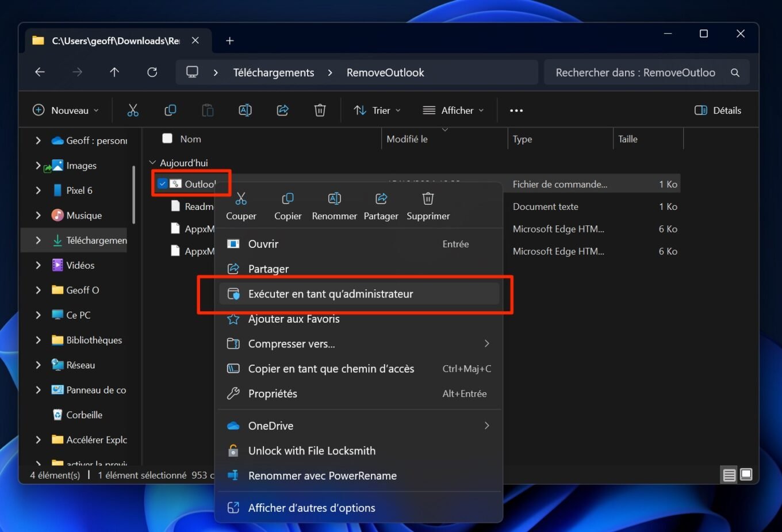Viewport: 782px width, 532px height.
Task: Sort by the Taille column header
Action: [x=648, y=139]
